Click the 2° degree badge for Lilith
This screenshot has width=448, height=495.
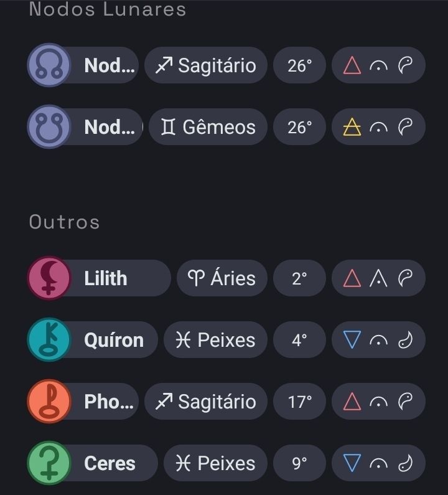point(299,278)
